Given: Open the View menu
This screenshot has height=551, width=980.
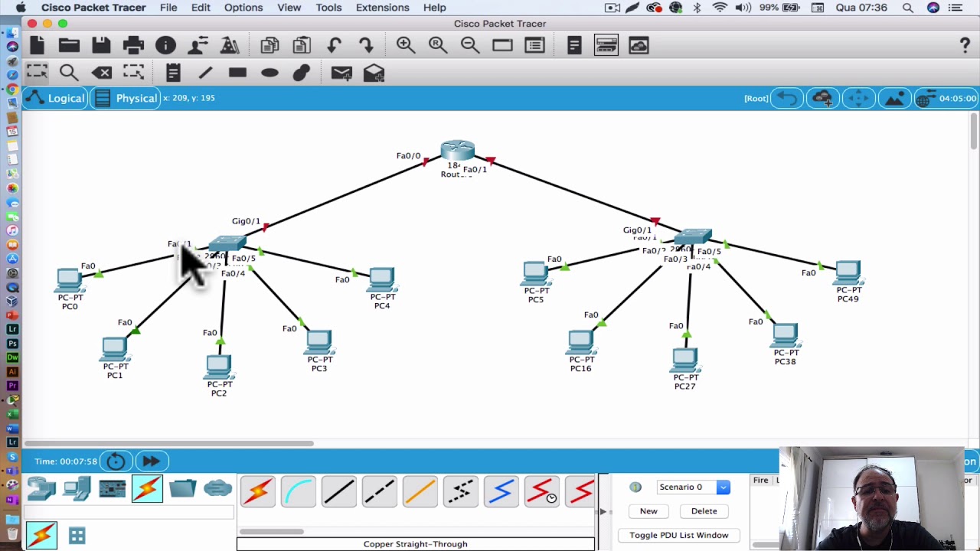Looking at the screenshot, I should click(x=289, y=8).
